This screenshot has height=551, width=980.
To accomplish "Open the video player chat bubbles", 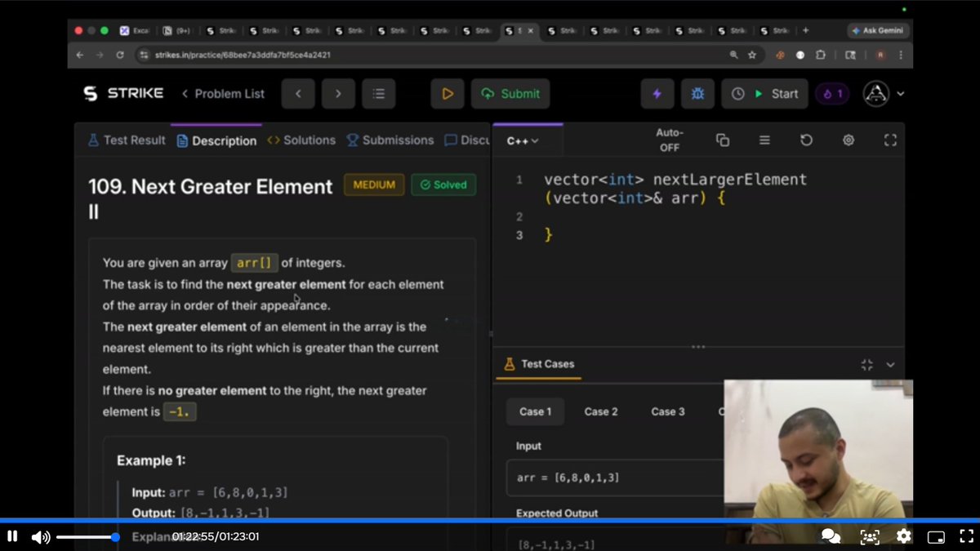I will point(831,536).
